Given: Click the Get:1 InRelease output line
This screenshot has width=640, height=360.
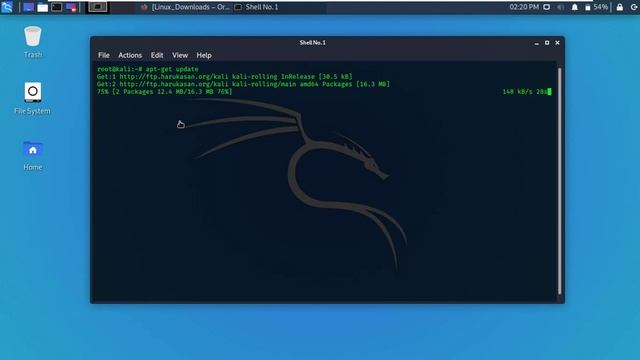Looking at the screenshot, I should tap(224, 77).
